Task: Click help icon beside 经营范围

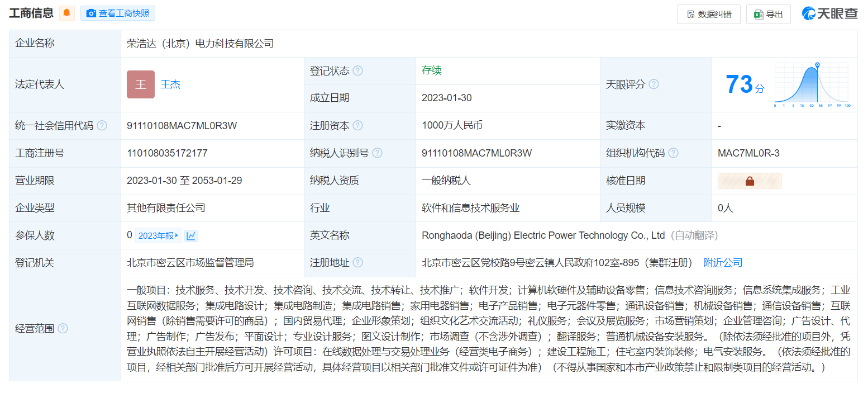Action: tap(63, 329)
